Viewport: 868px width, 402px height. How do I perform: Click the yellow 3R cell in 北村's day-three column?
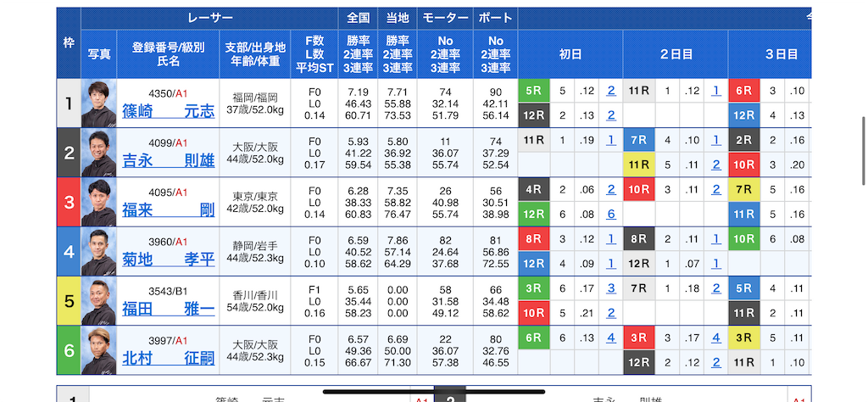point(744,338)
